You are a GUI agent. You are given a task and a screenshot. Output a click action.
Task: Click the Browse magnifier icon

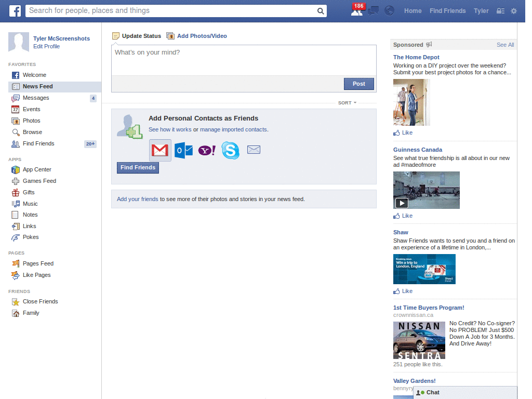pos(16,132)
